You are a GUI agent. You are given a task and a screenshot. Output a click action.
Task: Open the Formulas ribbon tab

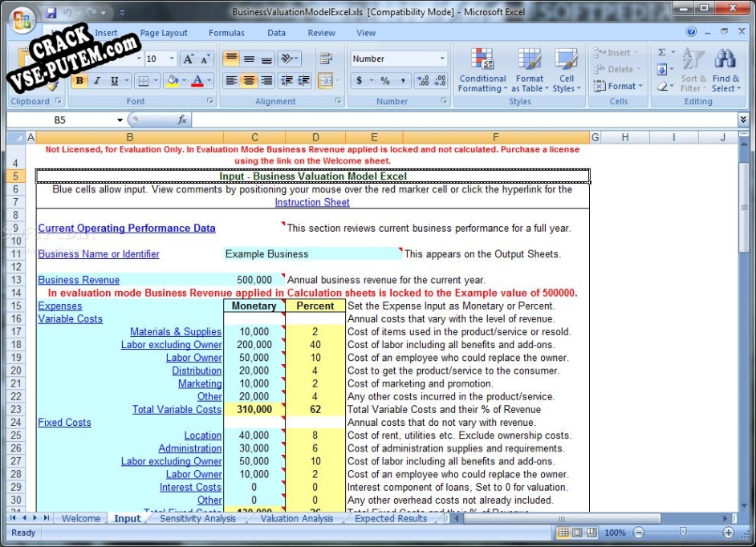click(x=226, y=33)
